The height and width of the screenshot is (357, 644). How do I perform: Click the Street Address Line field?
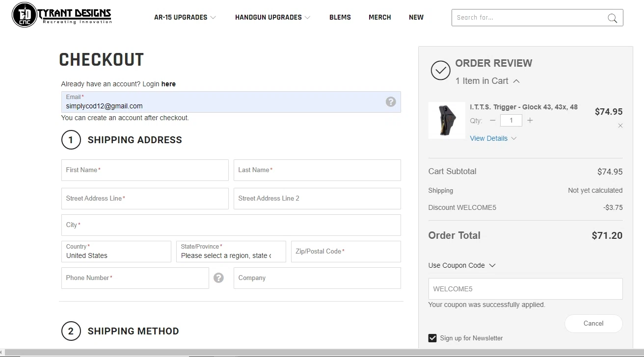[145, 199]
